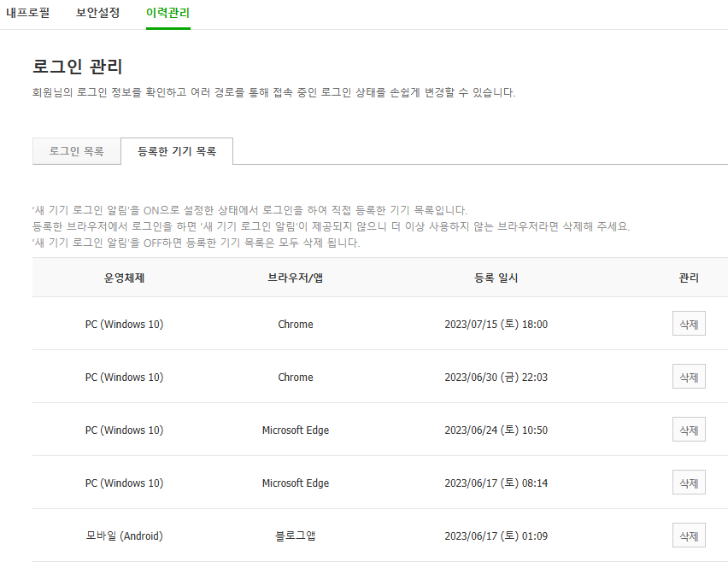
Task: Click the date 2023/06/17 (토) 08:14
Action: tap(496, 483)
